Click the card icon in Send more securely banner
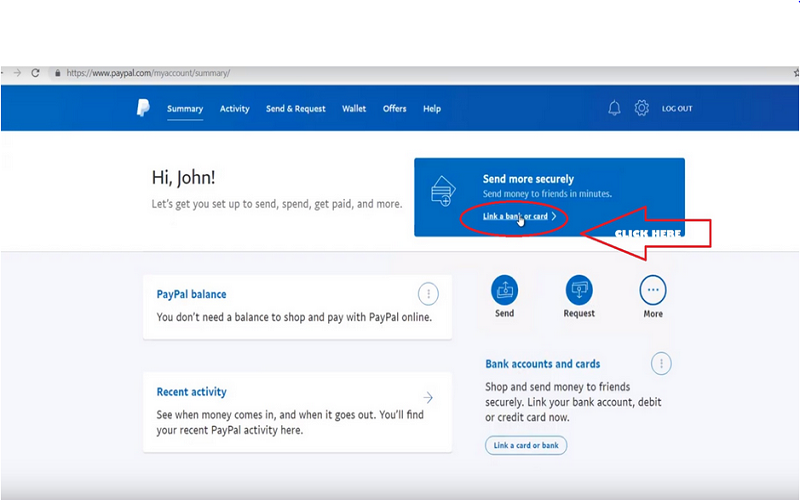 (x=443, y=191)
